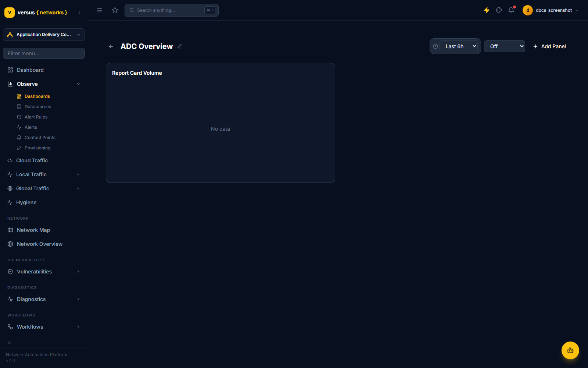This screenshot has height=368, width=588.
Task: Open the theme palette icon
Action: (x=499, y=10)
